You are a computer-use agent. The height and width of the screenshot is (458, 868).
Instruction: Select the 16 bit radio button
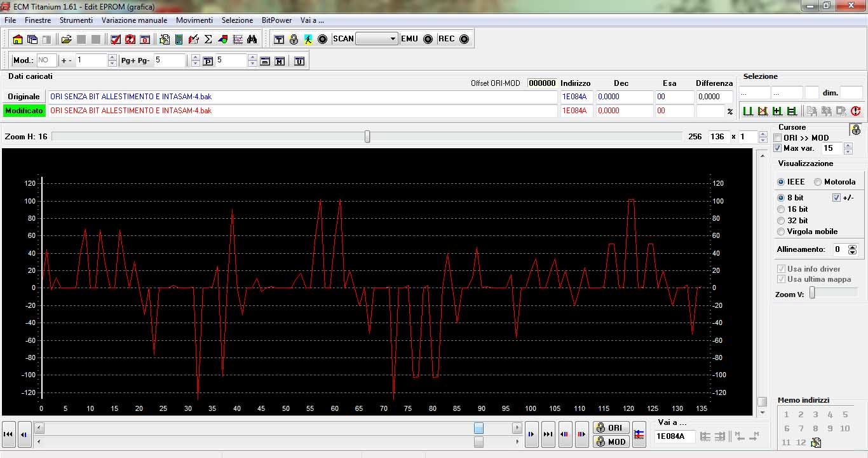tap(781, 209)
